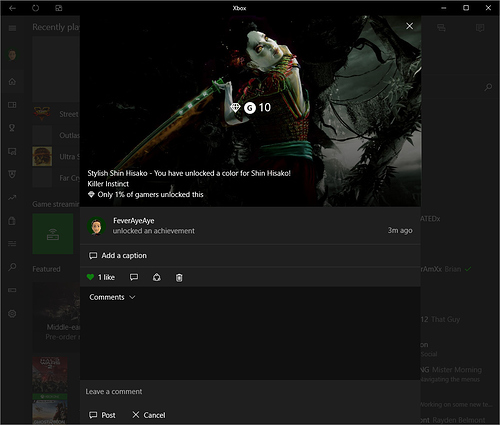Open Game DVR icon in sidebar
The height and width of the screenshot is (425, 500).
[x=12, y=152]
